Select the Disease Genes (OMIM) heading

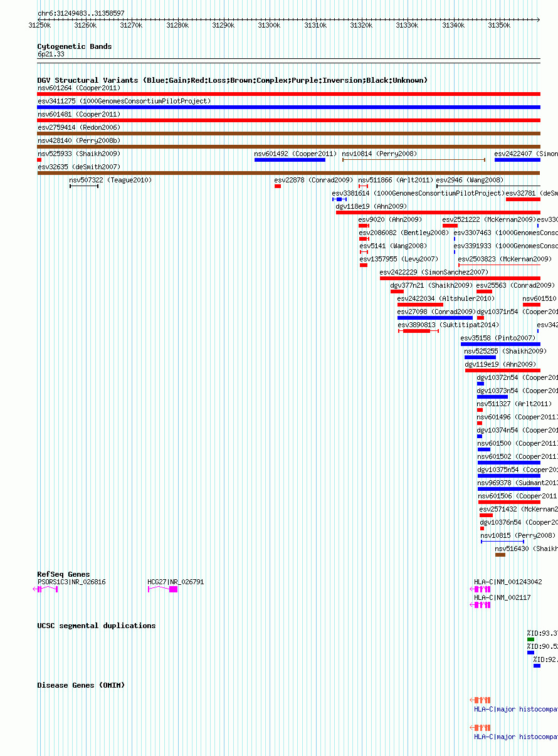(81, 685)
